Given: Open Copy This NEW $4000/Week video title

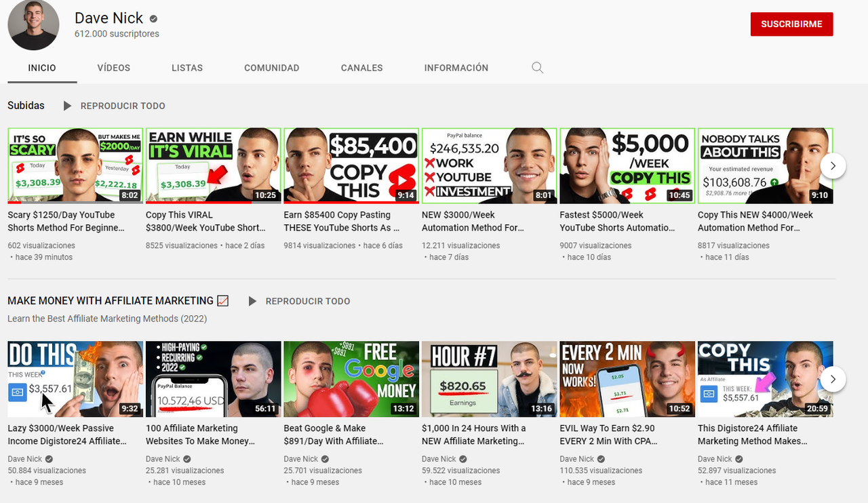Looking at the screenshot, I should coord(755,221).
